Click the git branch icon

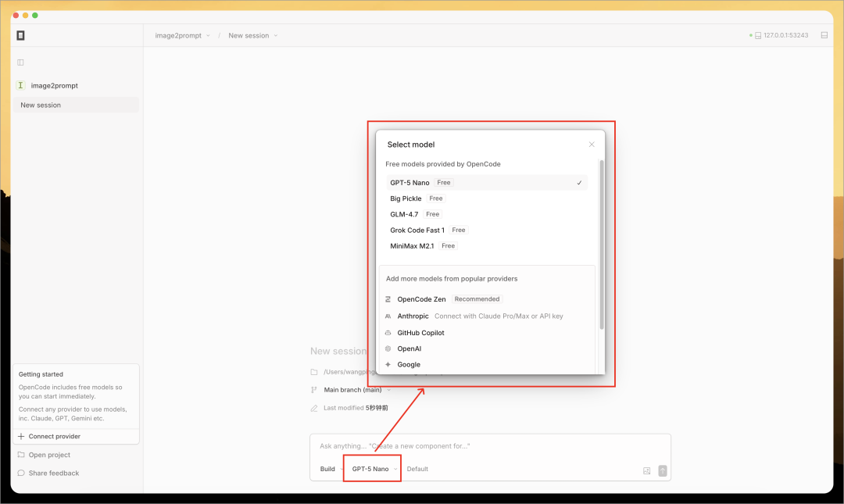pos(314,390)
